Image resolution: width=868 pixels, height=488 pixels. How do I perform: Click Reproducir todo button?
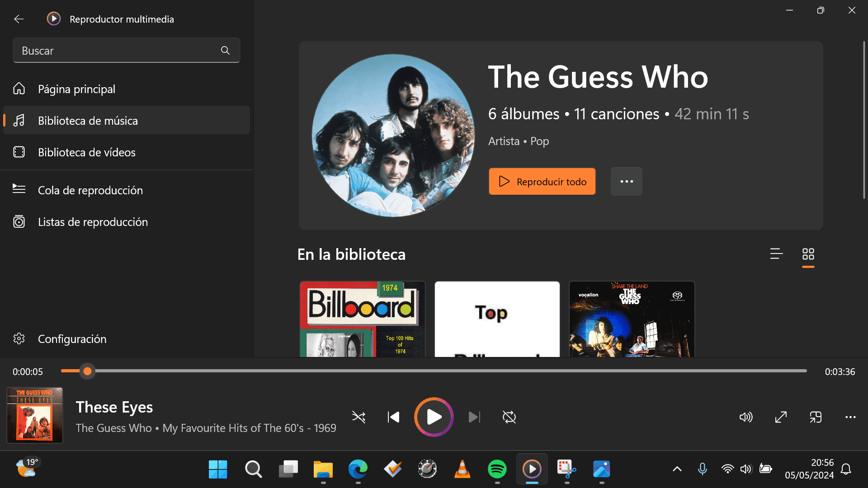(x=542, y=182)
